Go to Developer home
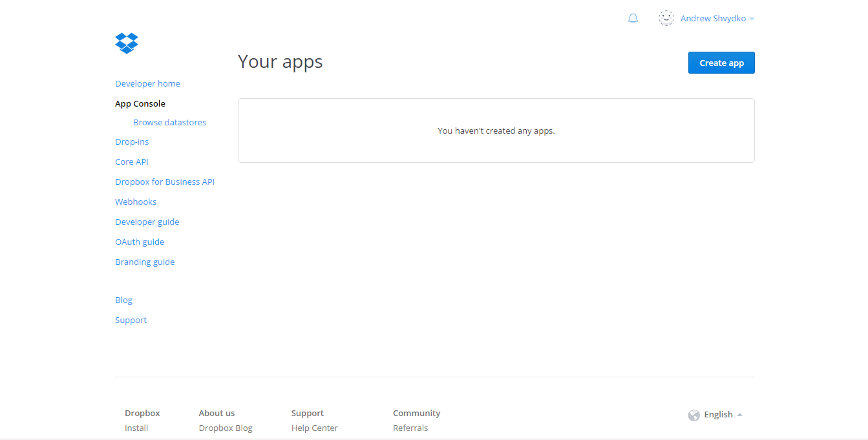Screen dimensions: 868x440 click(x=147, y=83)
